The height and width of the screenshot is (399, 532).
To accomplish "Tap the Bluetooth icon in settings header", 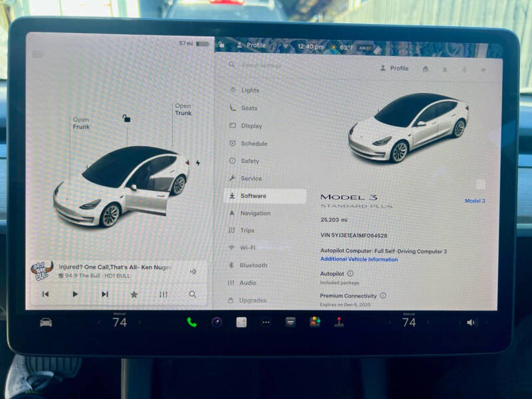I will point(465,68).
